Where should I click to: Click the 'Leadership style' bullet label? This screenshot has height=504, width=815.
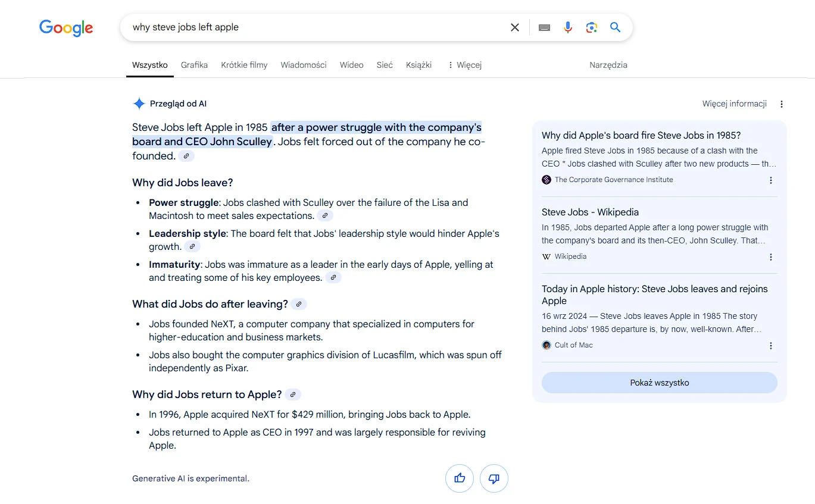(x=188, y=233)
